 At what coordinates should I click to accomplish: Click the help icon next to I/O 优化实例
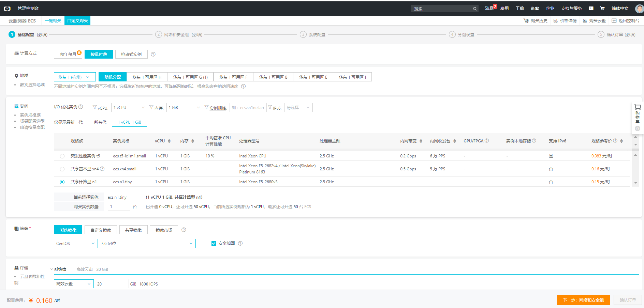point(81,107)
